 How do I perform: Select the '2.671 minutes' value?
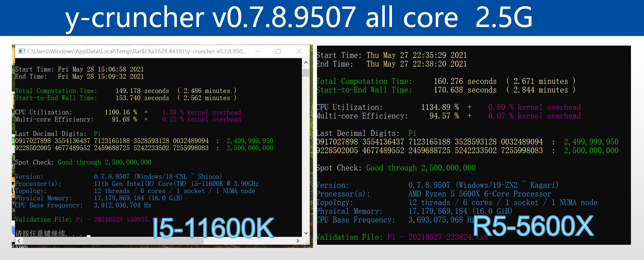[x=541, y=81]
